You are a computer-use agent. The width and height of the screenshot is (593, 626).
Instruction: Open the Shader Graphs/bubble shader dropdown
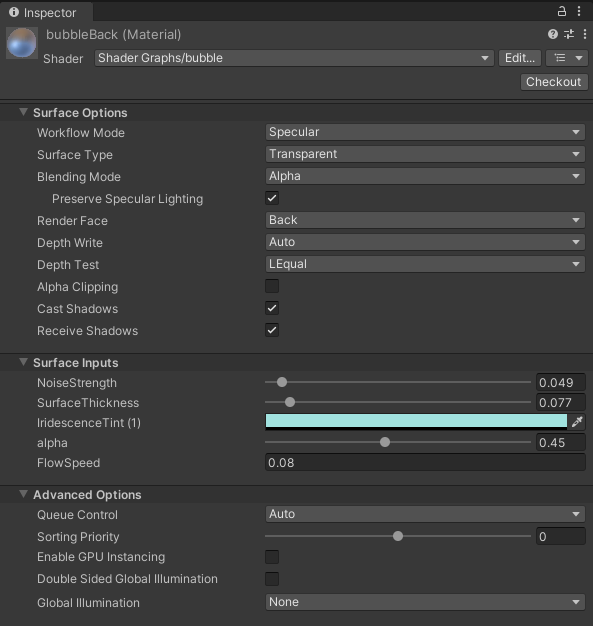[x=294, y=58]
